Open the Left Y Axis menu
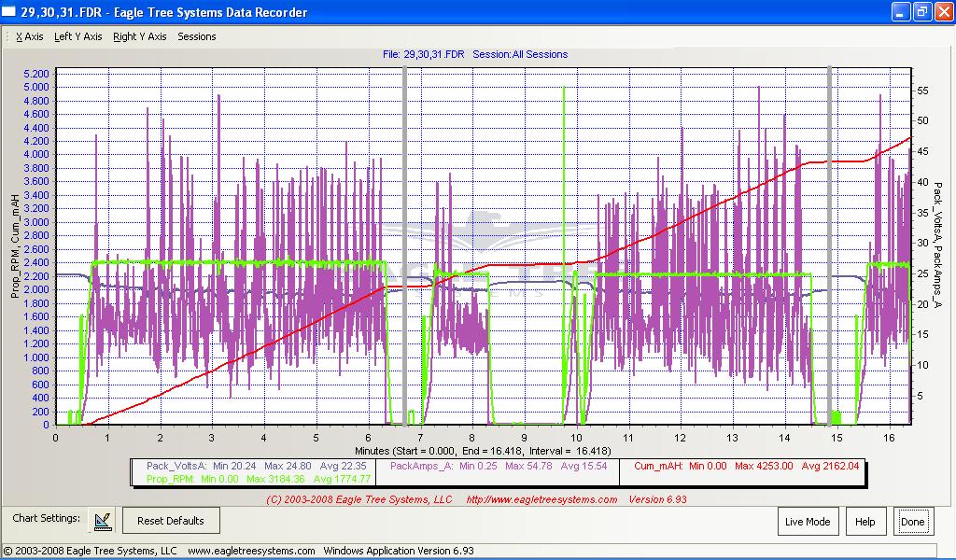Image resolution: width=956 pixels, height=560 pixels. [78, 36]
